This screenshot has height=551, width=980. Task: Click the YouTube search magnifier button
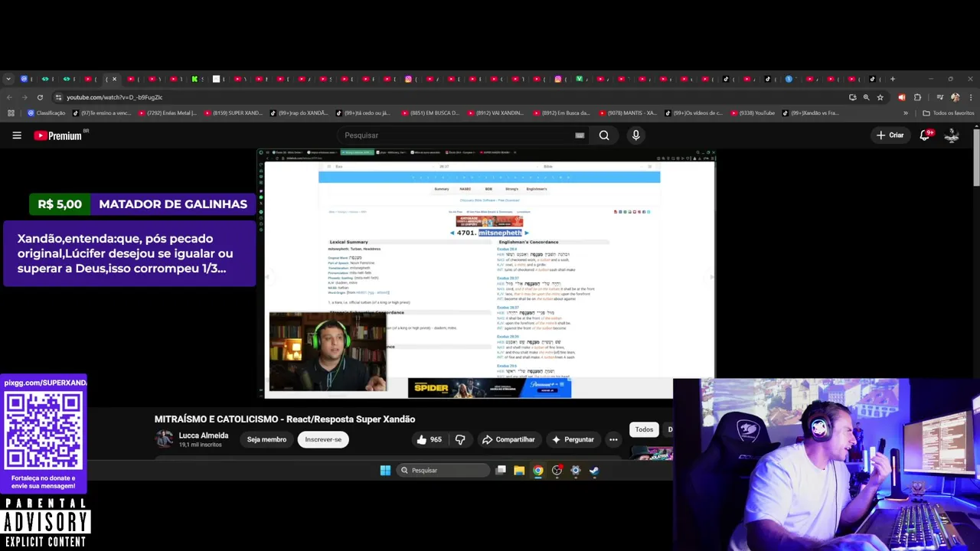click(604, 135)
